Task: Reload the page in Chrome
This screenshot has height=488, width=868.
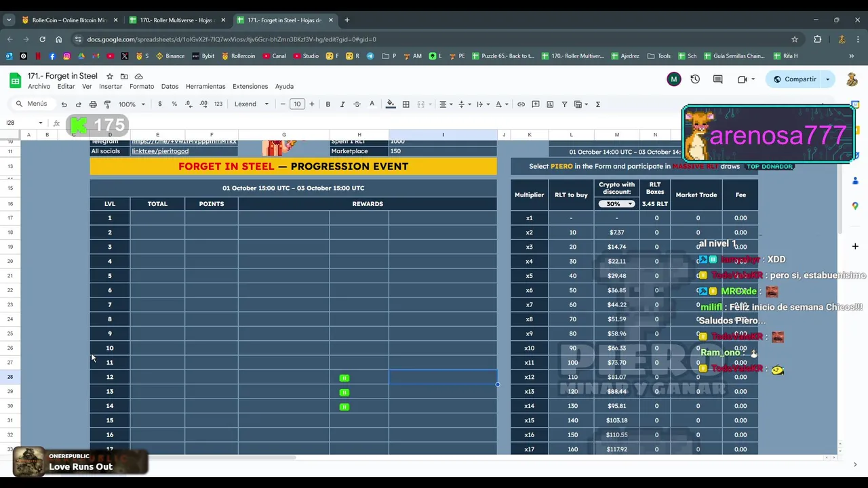Action: point(41,39)
